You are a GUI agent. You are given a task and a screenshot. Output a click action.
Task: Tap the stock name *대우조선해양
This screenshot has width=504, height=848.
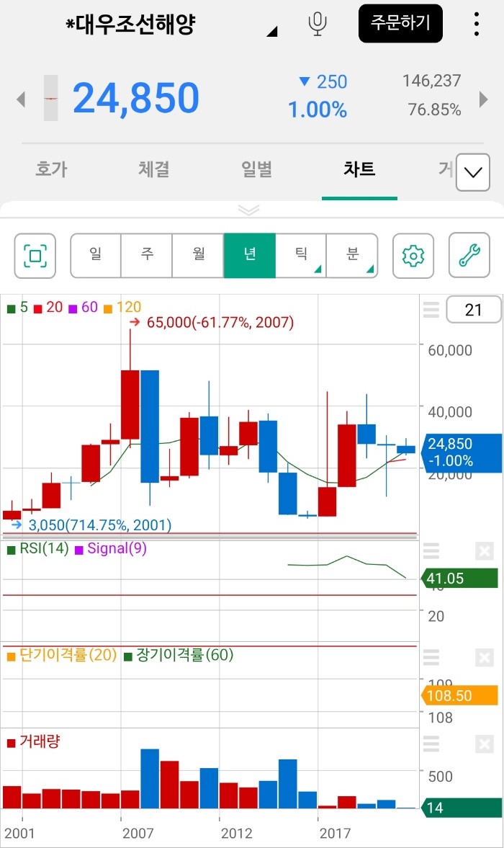(x=130, y=25)
